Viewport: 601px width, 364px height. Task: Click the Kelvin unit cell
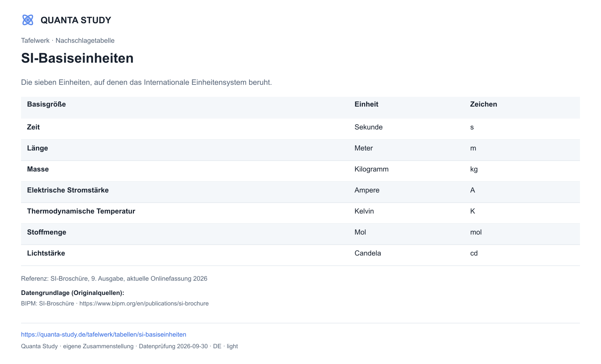coord(364,211)
